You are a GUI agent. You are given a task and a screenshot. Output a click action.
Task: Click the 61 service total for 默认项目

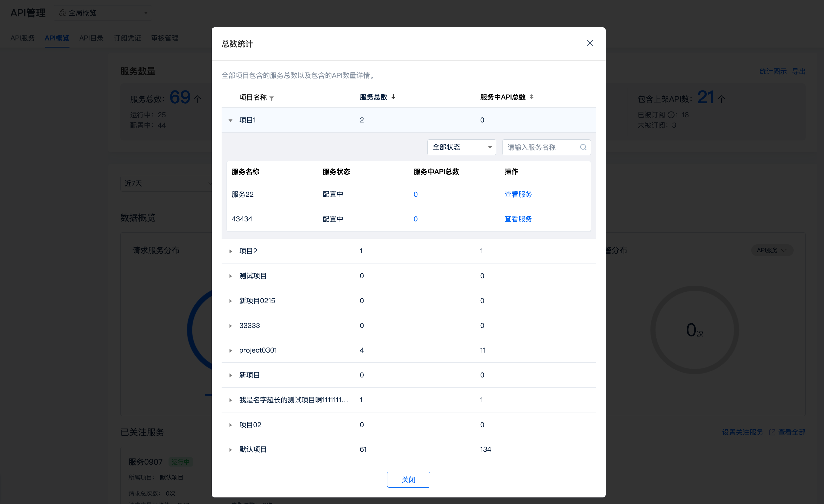click(x=363, y=450)
